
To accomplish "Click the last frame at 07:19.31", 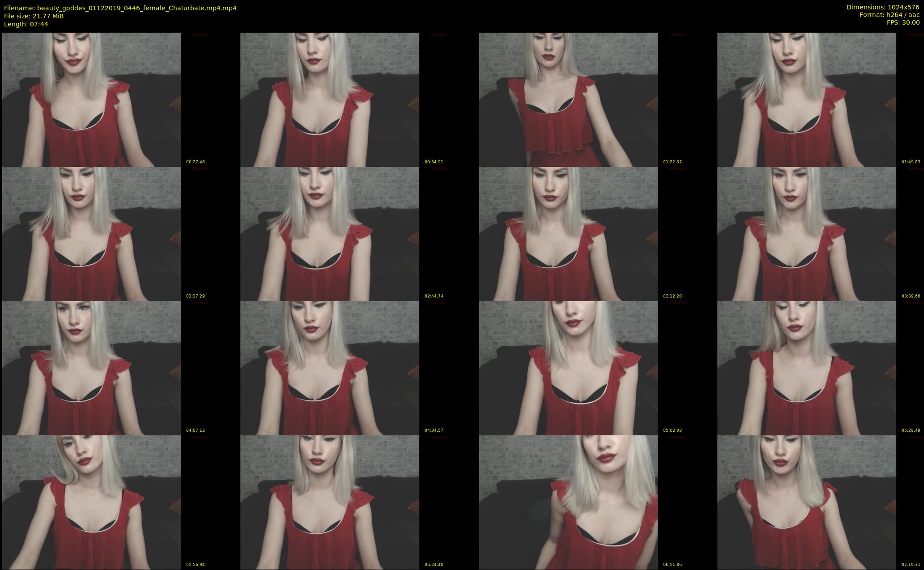I will 807,502.
